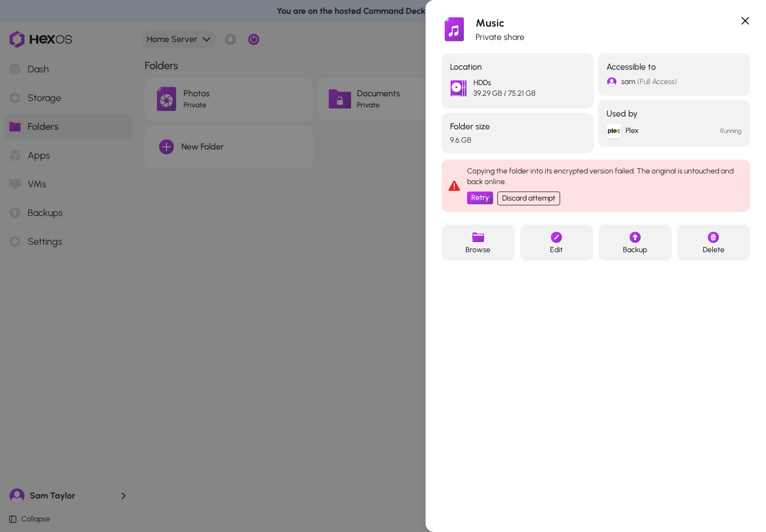This screenshot has height=532, width=766.
Task: Go to the Storage section
Action: tap(68, 98)
